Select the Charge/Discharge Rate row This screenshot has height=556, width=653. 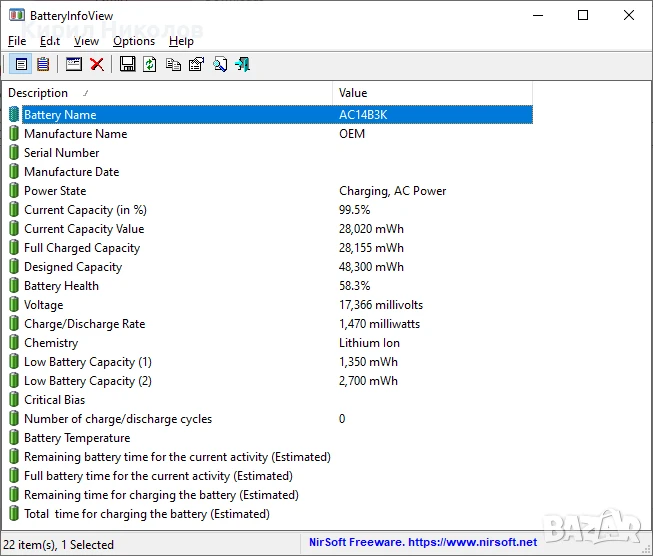267,324
